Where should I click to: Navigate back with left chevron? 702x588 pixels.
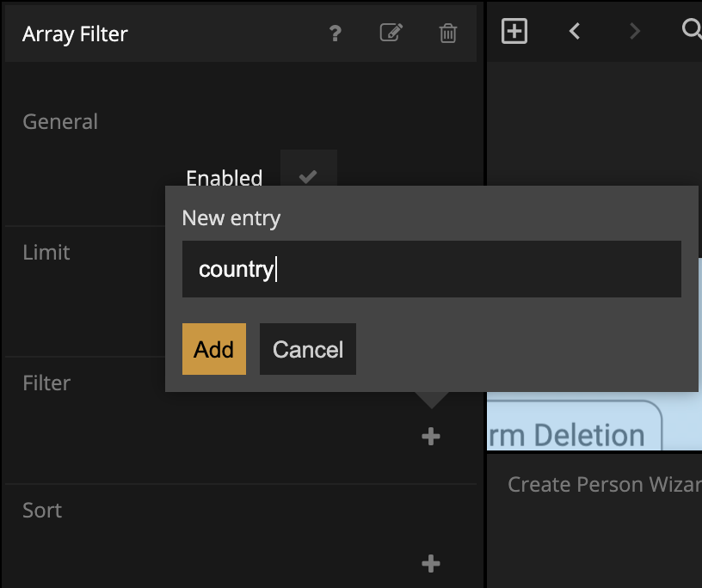pyautogui.click(x=575, y=32)
